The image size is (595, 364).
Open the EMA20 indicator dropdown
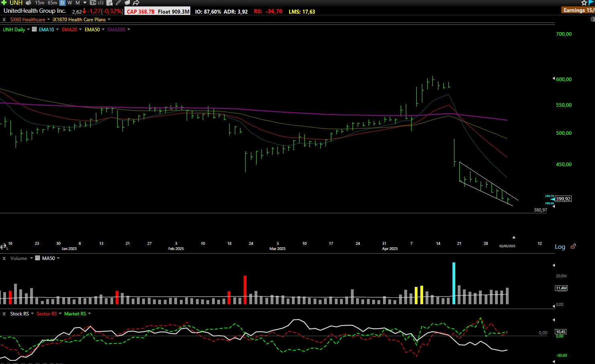pos(80,29)
